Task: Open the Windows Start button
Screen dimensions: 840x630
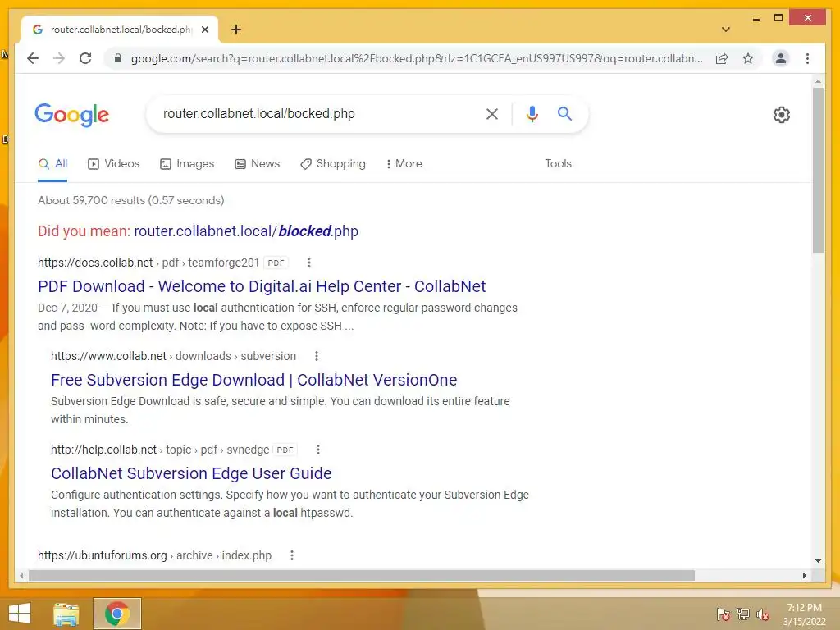Action: [x=20, y=614]
